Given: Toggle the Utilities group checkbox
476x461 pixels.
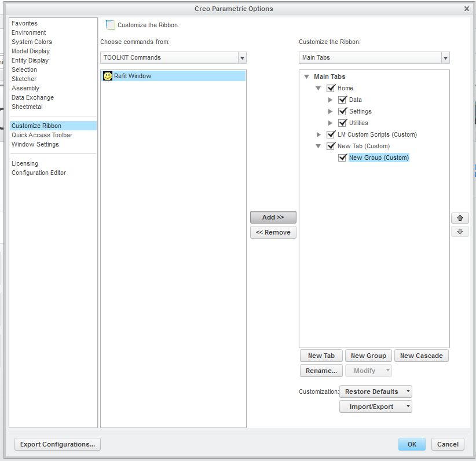Looking at the screenshot, I should click(342, 123).
